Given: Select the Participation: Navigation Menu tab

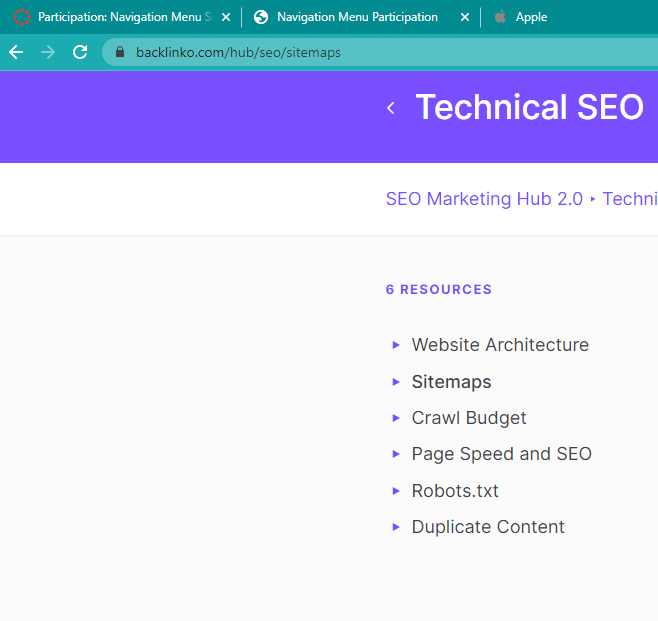Looking at the screenshot, I should (120, 17).
